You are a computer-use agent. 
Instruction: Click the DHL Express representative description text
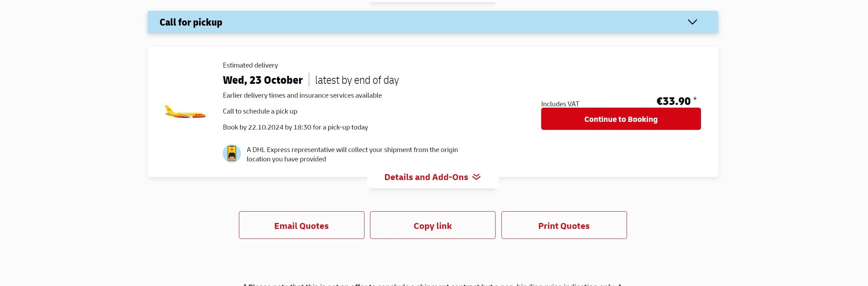352,154
